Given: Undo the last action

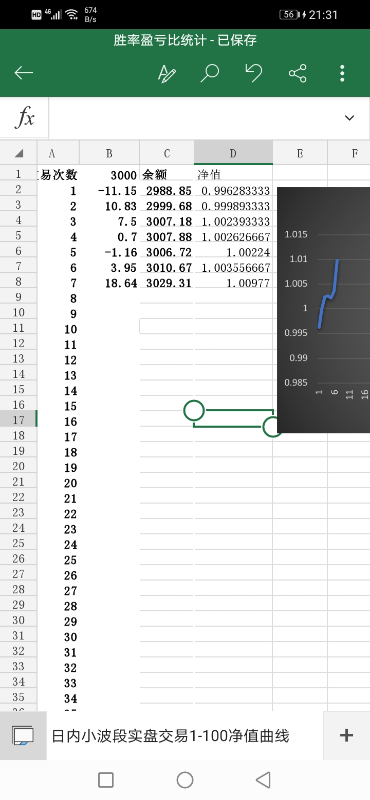Looking at the screenshot, I should [254, 73].
